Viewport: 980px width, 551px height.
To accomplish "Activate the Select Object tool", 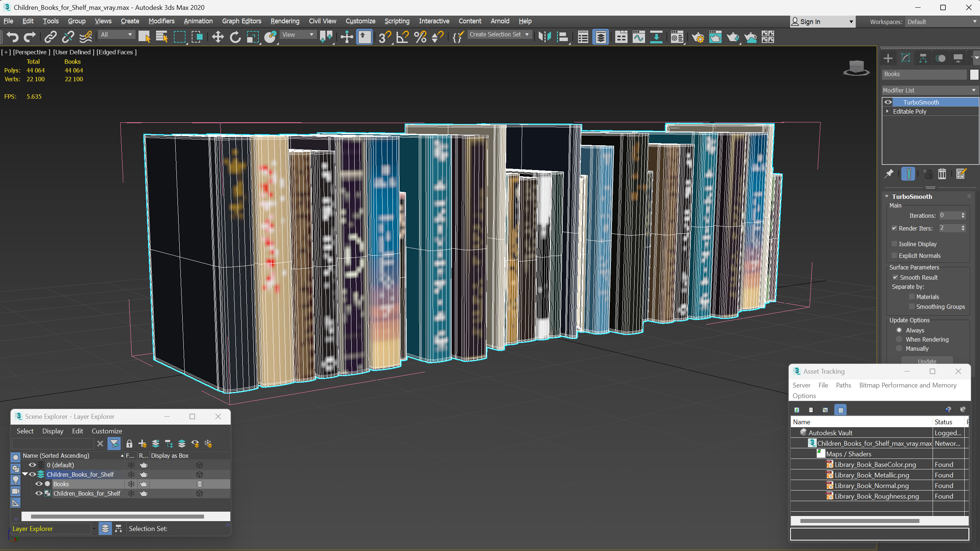I will (x=144, y=37).
